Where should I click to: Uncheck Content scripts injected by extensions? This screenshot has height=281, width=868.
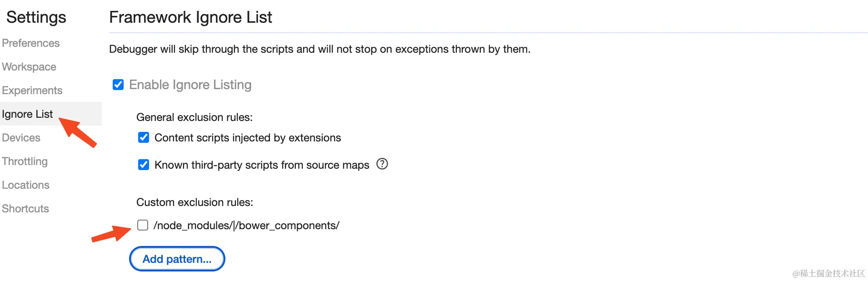coord(144,137)
